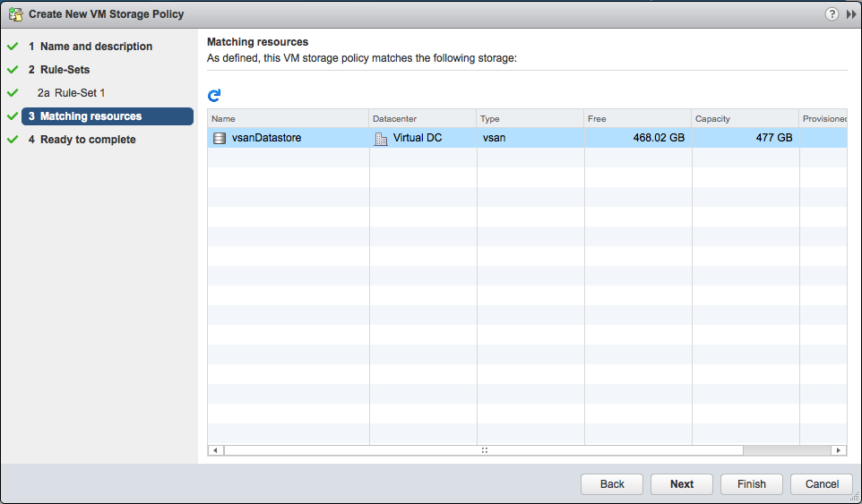Open the Rule-Sets wizard step
The image size is (862, 504).
[x=65, y=70]
